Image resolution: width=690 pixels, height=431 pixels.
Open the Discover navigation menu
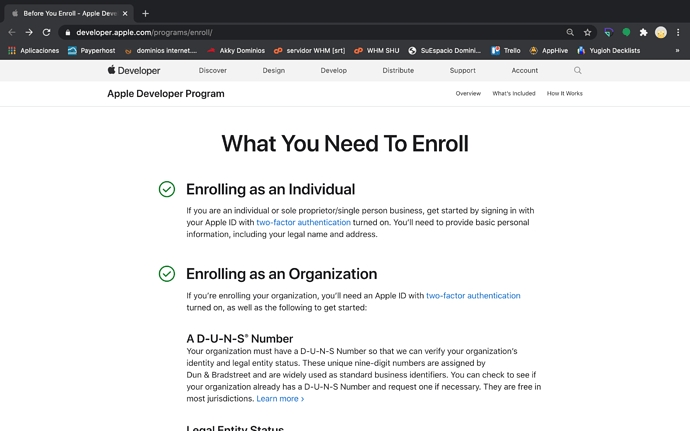pyautogui.click(x=212, y=71)
